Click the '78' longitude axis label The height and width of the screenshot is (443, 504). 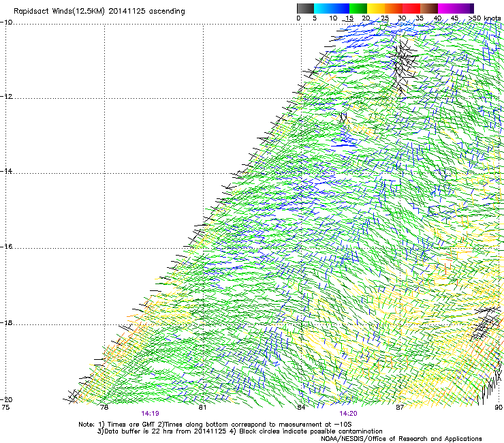(104, 408)
